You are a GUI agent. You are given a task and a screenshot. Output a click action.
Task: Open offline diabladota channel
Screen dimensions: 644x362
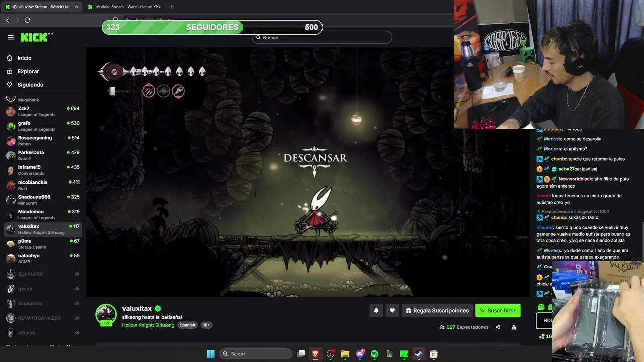click(43, 303)
